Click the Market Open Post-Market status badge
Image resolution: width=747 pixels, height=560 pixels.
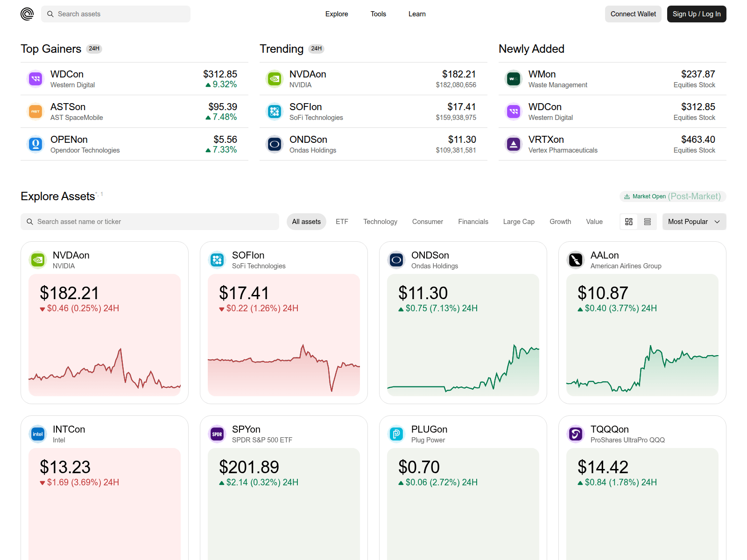pyautogui.click(x=673, y=196)
